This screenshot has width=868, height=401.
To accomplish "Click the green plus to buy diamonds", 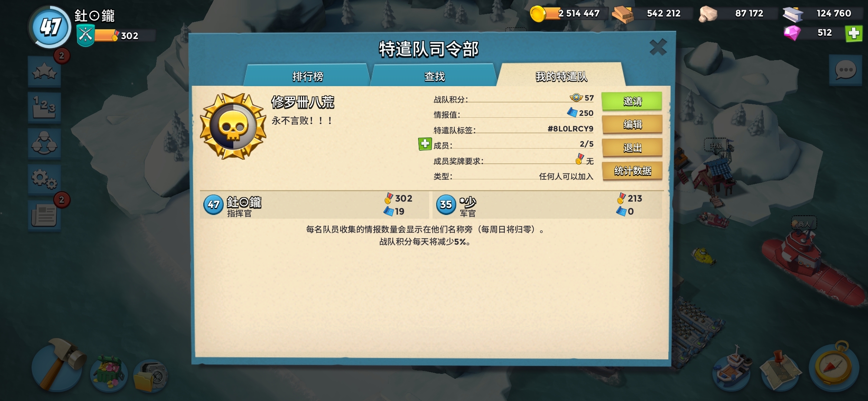I will (854, 33).
